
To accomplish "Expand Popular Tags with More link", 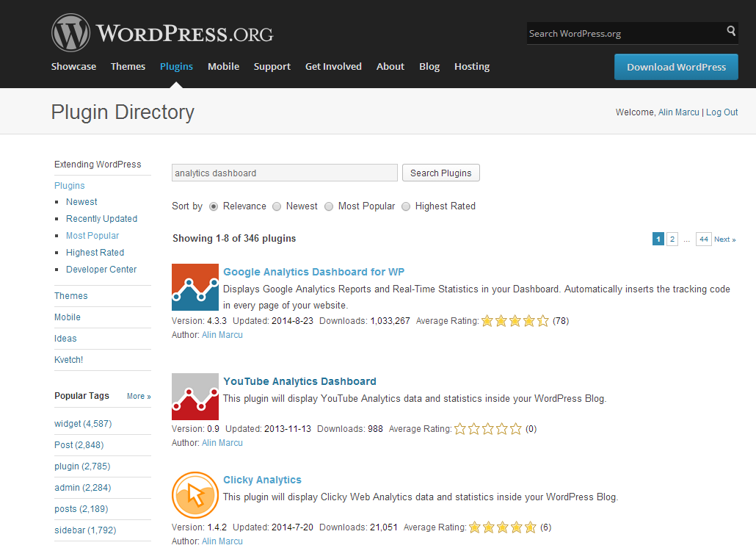I will [138, 396].
